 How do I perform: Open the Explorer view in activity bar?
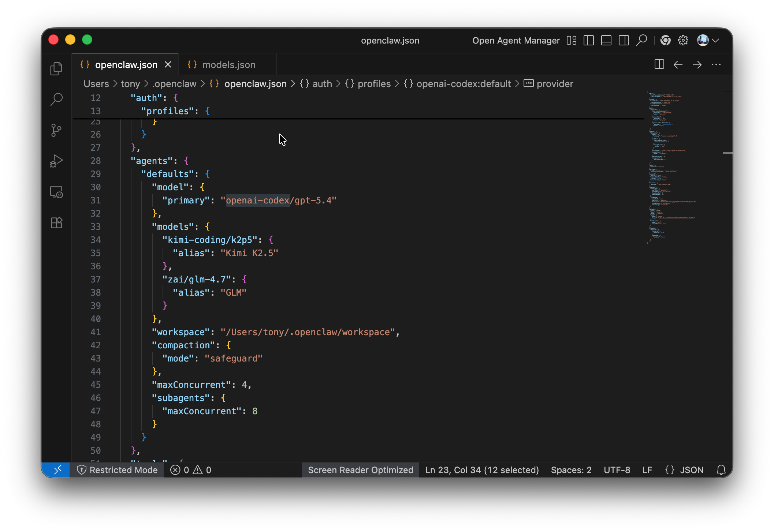tap(56, 69)
